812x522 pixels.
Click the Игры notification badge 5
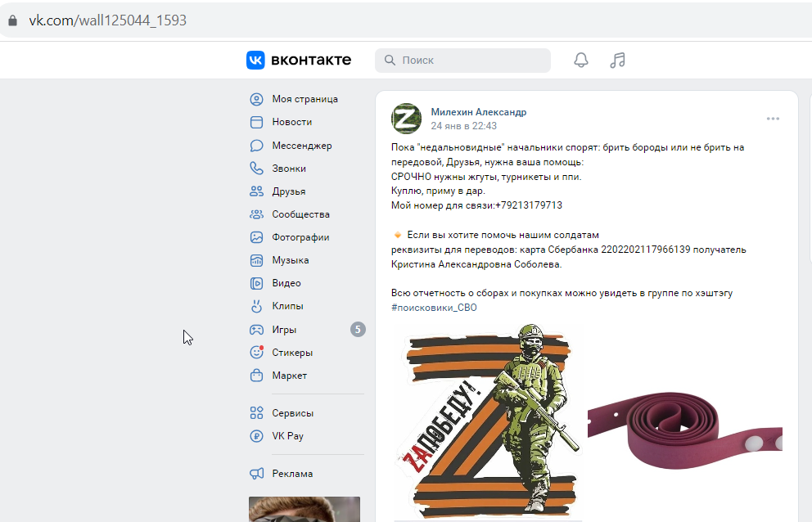[358, 330]
